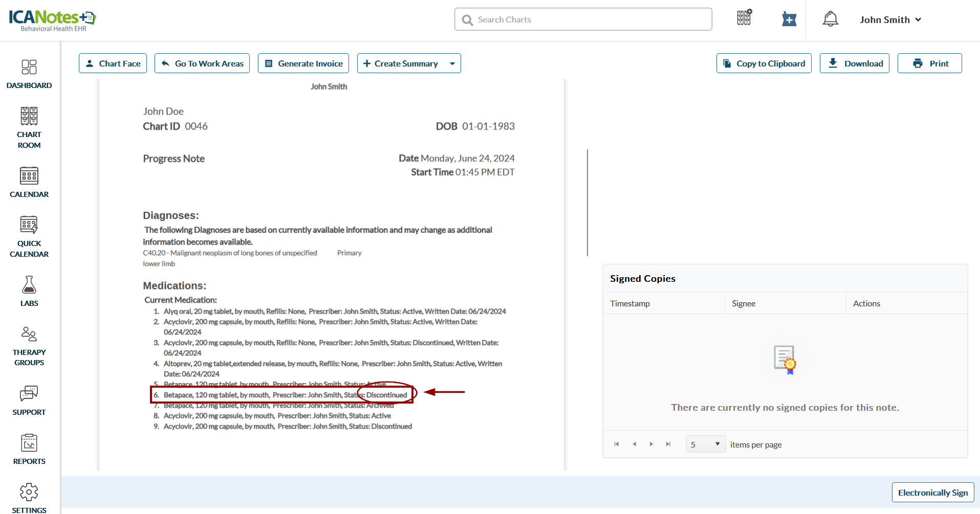Open the Dashboard from the sidebar

29,74
